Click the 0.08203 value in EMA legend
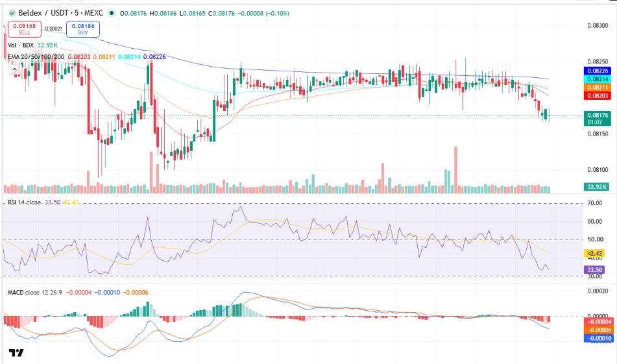The height and width of the screenshot is (364, 617). (x=79, y=57)
